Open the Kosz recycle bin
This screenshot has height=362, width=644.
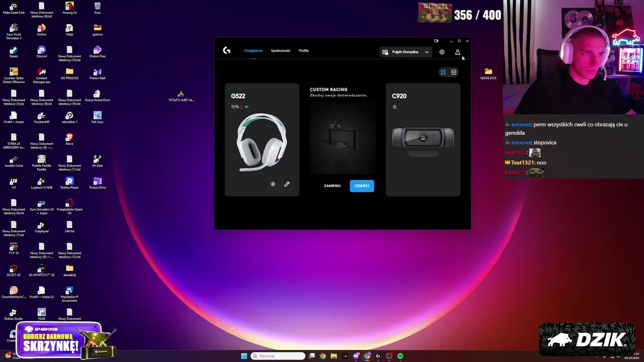(97, 8)
